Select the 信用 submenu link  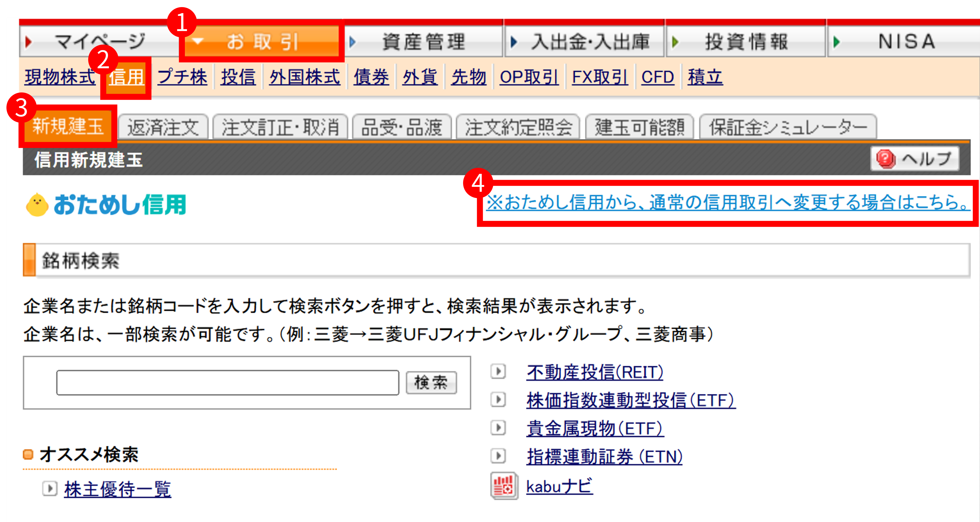[x=126, y=77]
